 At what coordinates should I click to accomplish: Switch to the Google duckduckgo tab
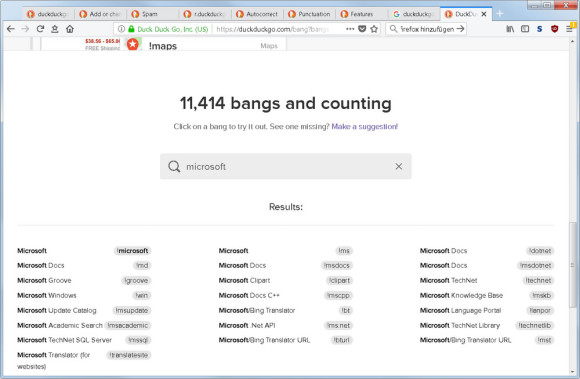coord(414,14)
